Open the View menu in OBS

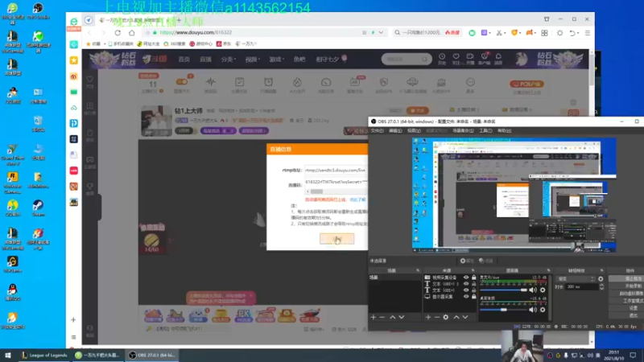click(x=414, y=130)
